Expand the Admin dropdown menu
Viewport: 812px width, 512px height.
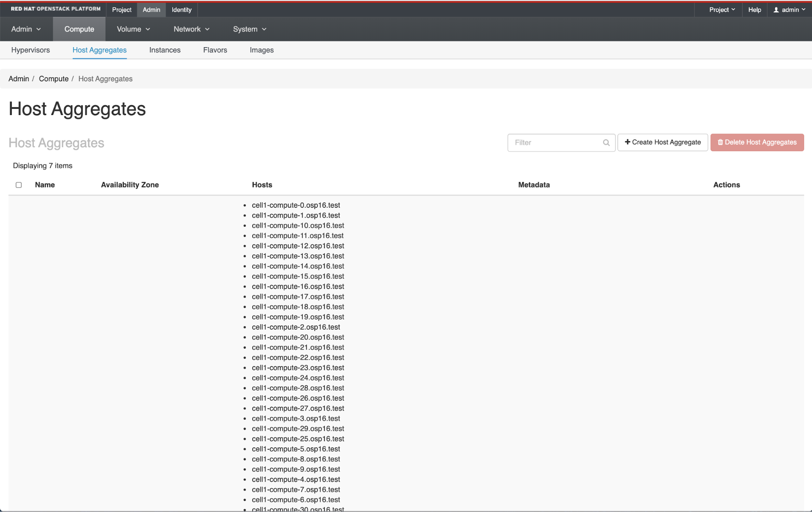26,29
